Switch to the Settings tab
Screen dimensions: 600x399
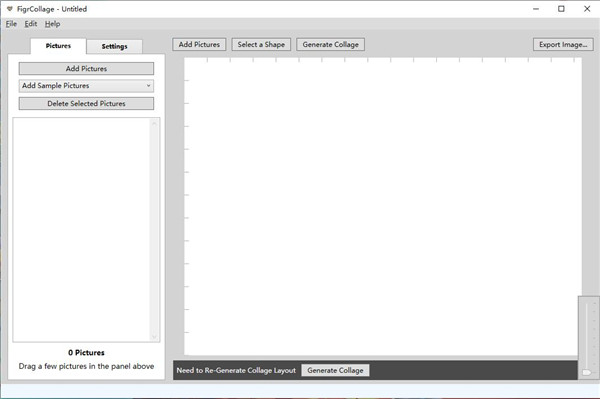pyautogui.click(x=114, y=46)
